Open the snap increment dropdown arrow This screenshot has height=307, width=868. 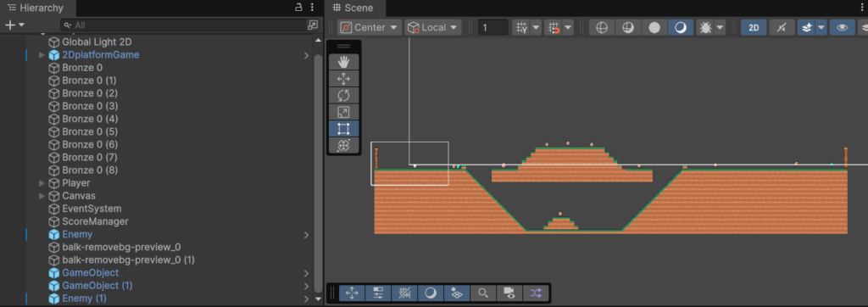point(568,27)
